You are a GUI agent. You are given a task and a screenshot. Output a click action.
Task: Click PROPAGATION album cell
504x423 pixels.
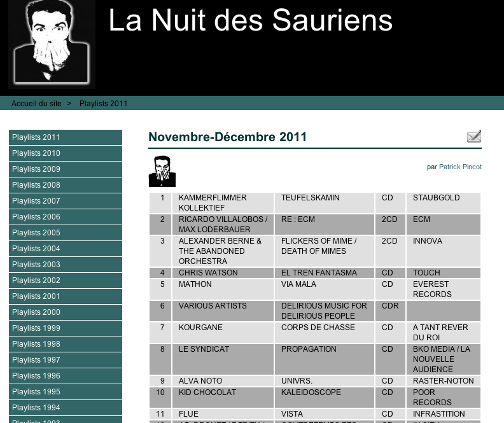click(x=325, y=359)
